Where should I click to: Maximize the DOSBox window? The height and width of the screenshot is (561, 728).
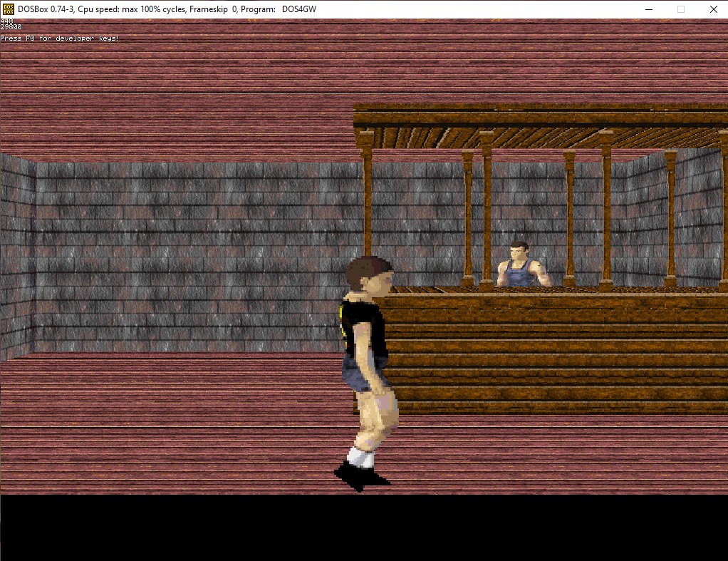pyautogui.click(x=681, y=9)
